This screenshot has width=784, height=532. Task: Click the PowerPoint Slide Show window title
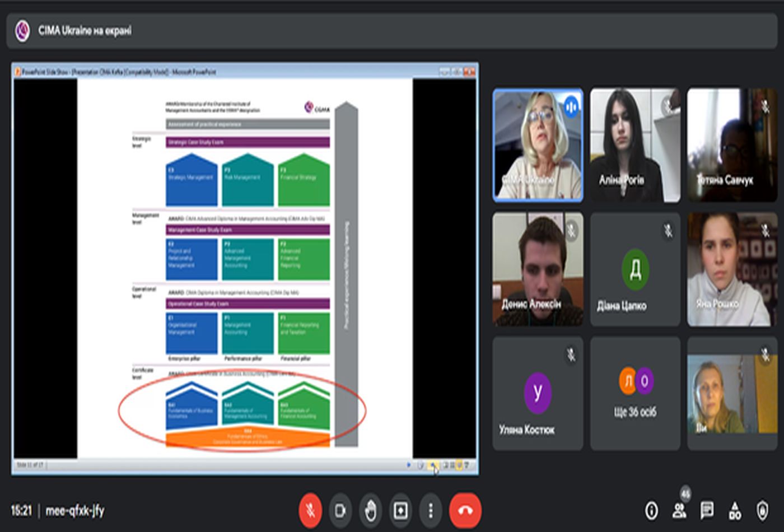coord(118,72)
